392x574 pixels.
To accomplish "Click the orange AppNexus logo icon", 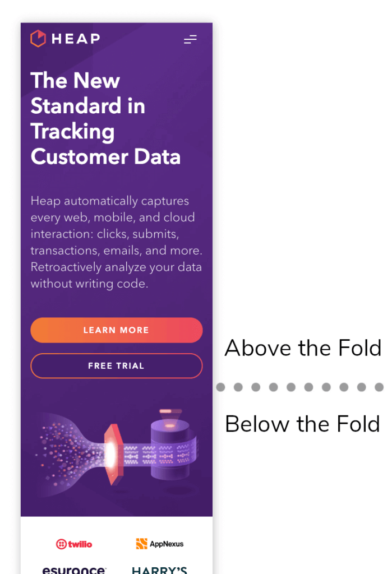I will click(141, 544).
